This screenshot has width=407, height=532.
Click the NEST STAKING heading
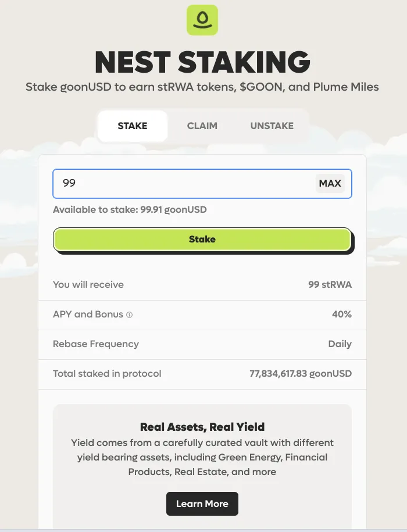pos(202,62)
